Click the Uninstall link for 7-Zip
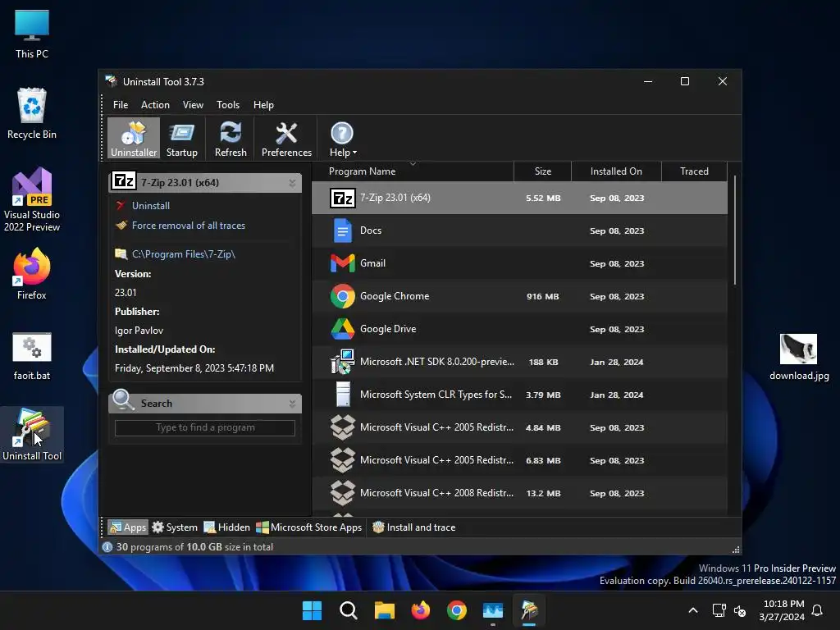The image size is (840, 630). (151, 206)
